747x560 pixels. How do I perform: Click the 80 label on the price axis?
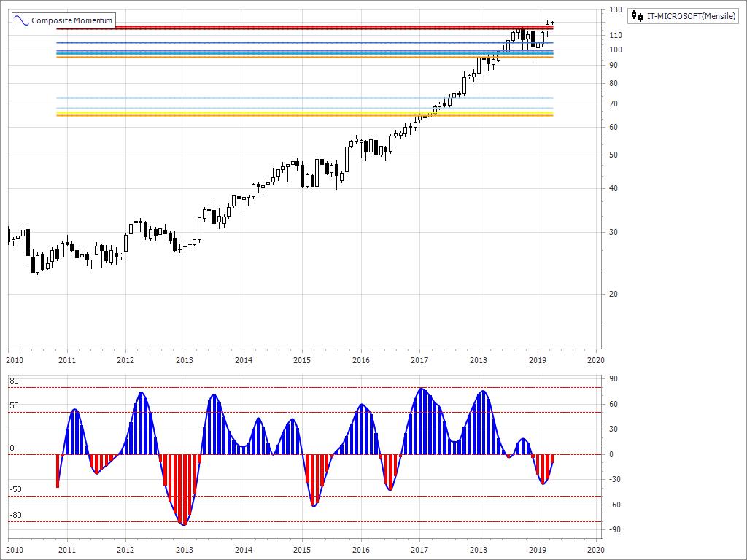(x=614, y=83)
